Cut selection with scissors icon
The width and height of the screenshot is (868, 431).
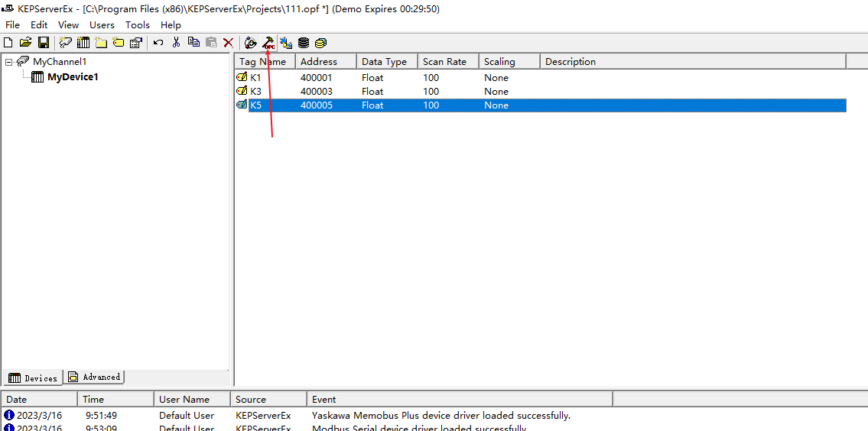tap(176, 43)
